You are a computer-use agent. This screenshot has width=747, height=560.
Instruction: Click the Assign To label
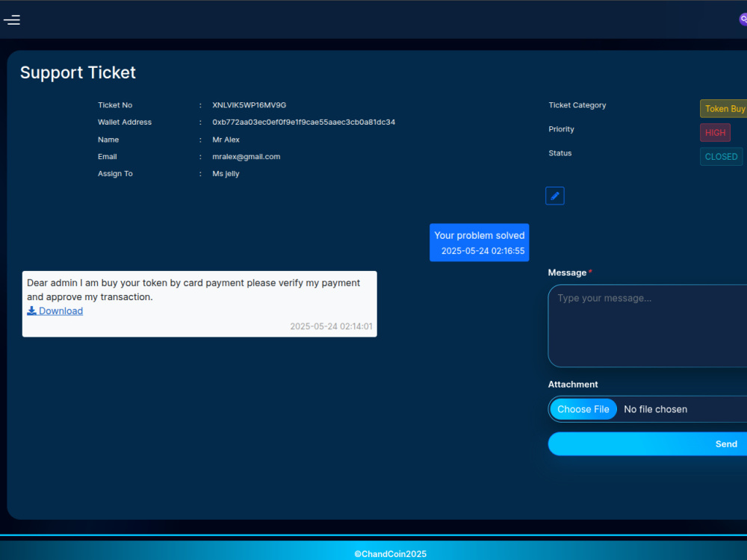115,174
